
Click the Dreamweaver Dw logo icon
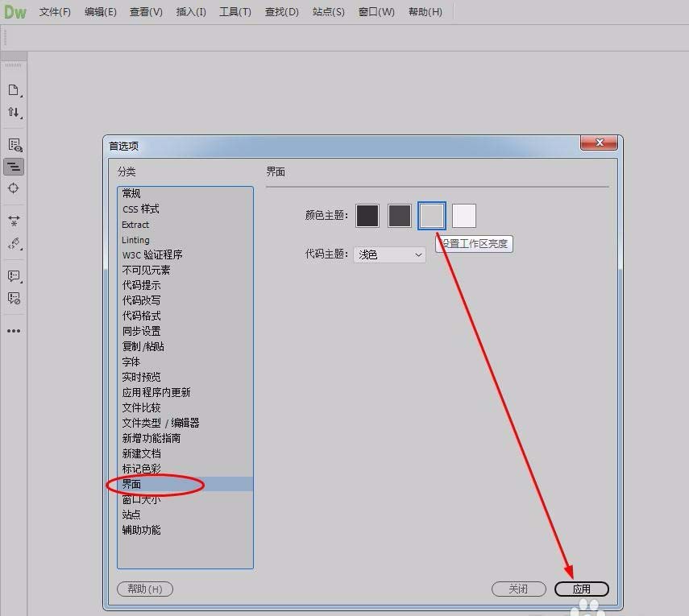click(x=15, y=12)
